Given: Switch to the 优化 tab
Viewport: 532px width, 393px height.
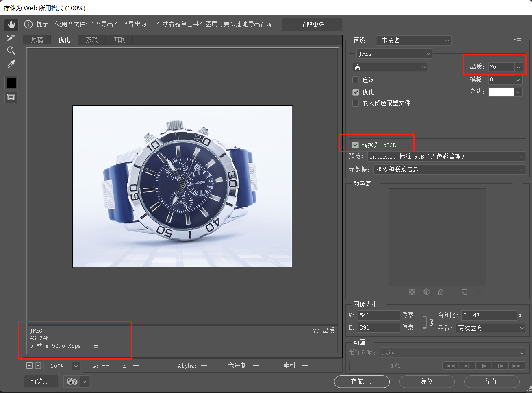Looking at the screenshot, I should [x=64, y=40].
